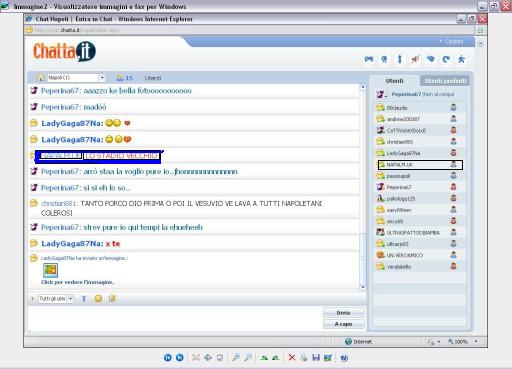Click the red X delete icon in the viewer toolbar

[x=292, y=358]
